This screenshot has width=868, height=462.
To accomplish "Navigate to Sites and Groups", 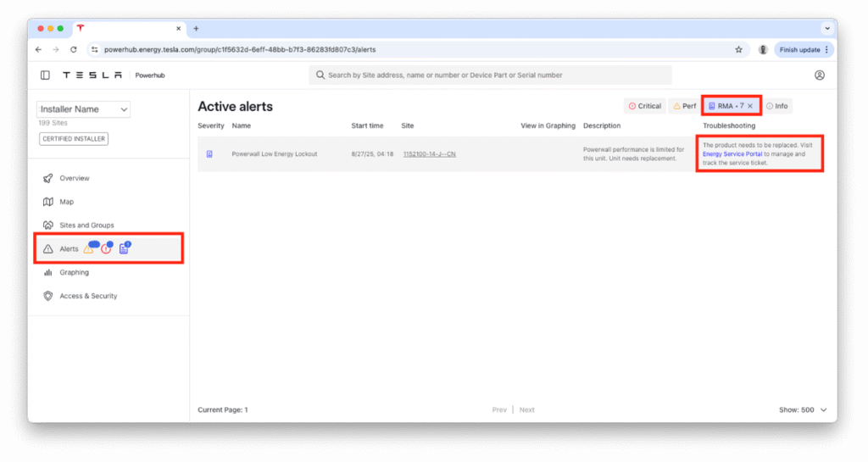I will (x=86, y=225).
